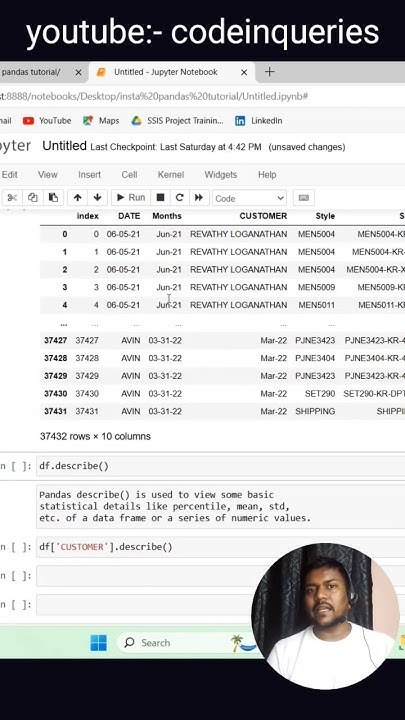
Task: Open the command palette keyboard icon
Action: coord(304,198)
